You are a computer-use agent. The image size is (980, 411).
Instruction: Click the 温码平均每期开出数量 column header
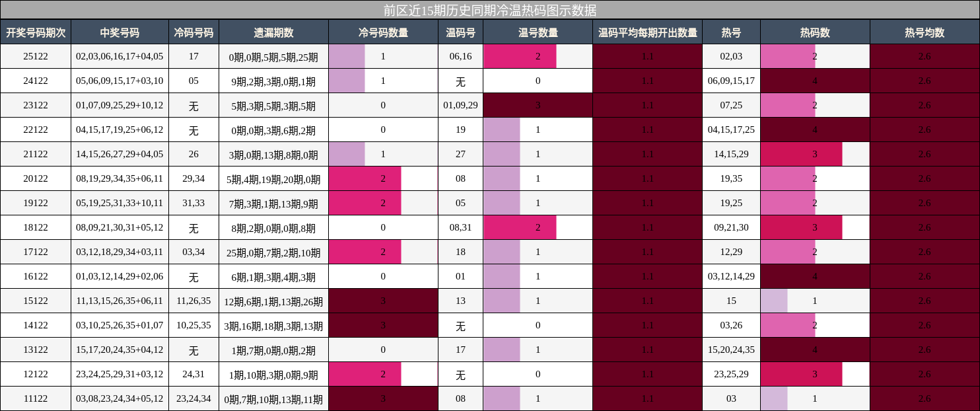(647, 32)
